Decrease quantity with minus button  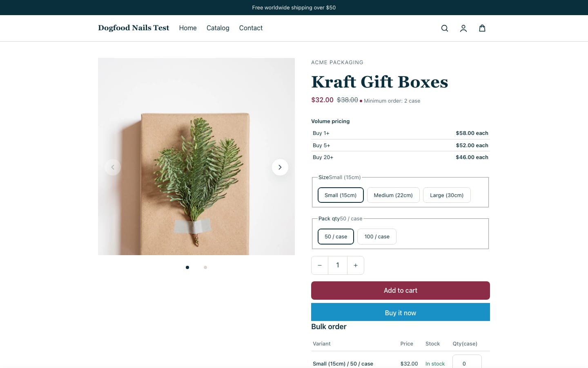coord(320,265)
